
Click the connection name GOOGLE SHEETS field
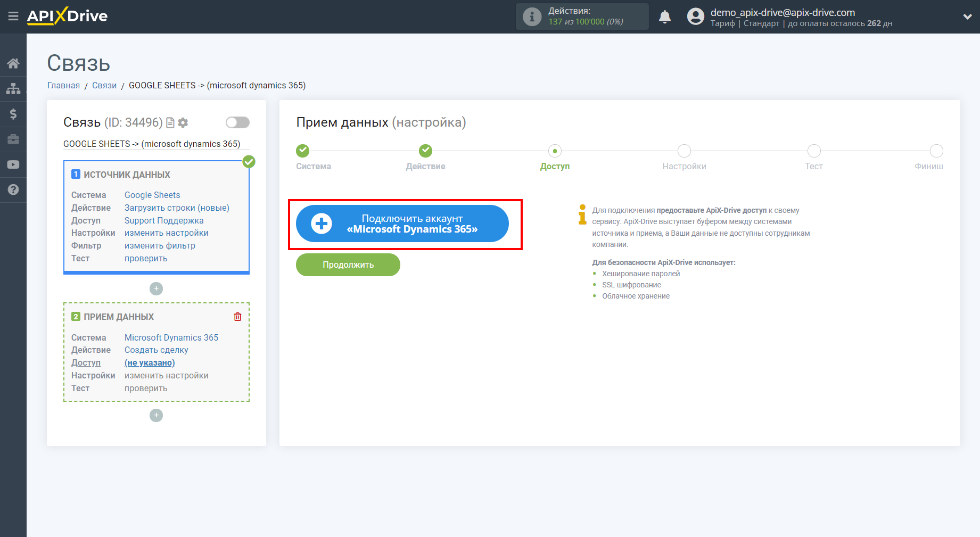(156, 144)
